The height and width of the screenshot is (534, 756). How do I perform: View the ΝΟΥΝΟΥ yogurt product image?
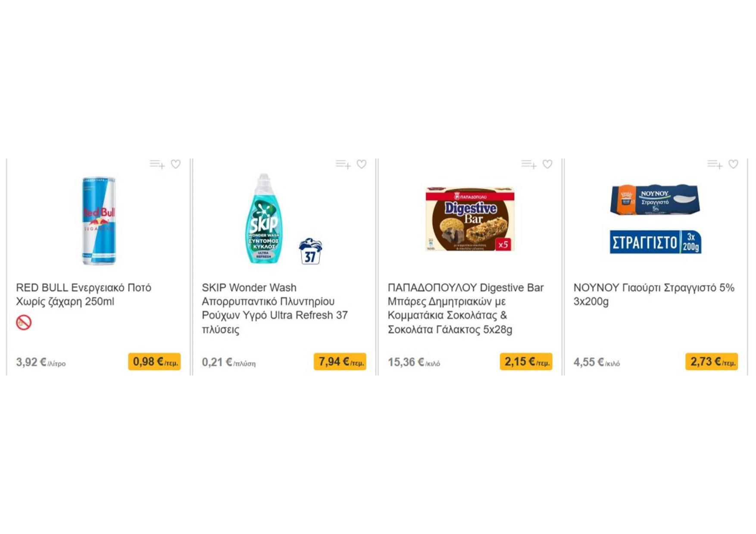coord(655,219)
